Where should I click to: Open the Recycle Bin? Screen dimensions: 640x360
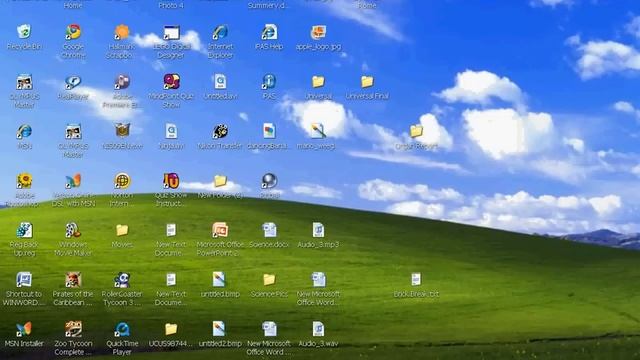[24, 32]
